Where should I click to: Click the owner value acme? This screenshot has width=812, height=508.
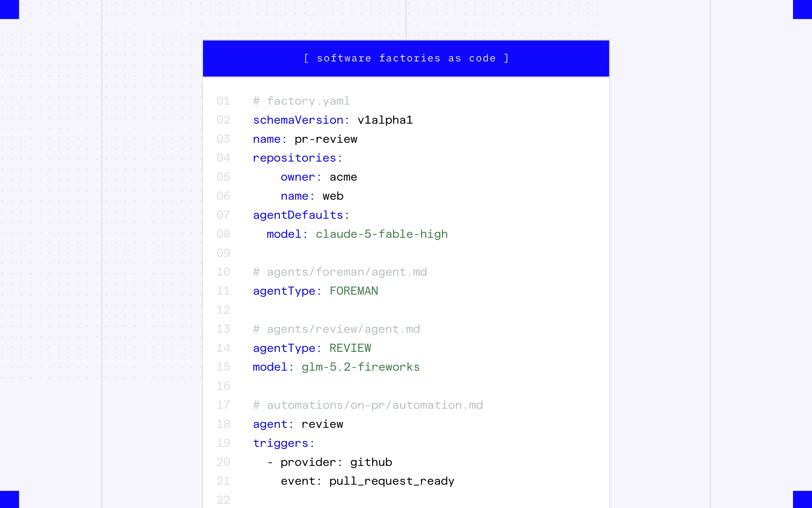[x=343, y=177]
